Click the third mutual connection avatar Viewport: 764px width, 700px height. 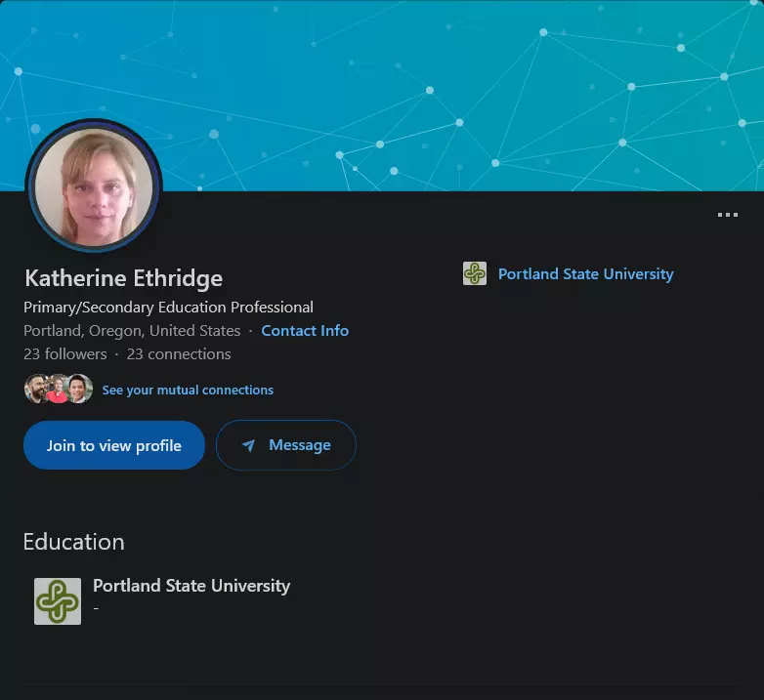(x=80, y=390)
